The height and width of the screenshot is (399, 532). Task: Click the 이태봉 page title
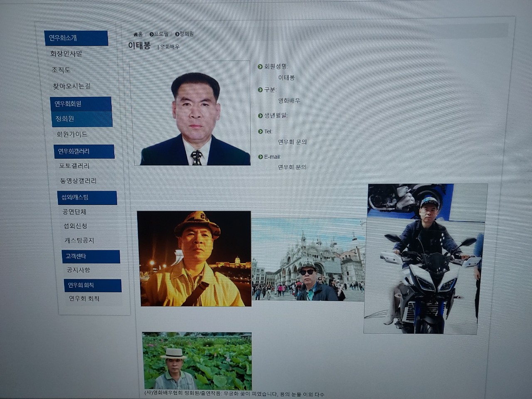point(139,46)
